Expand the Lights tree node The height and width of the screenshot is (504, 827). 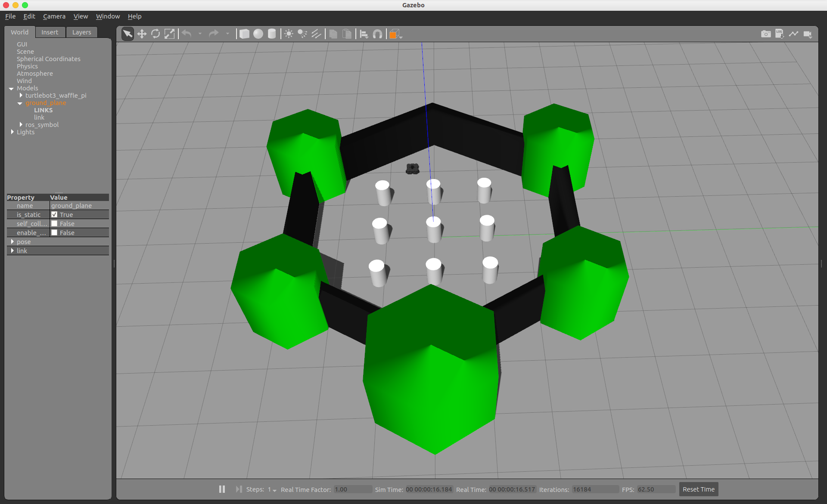point(12,132)
